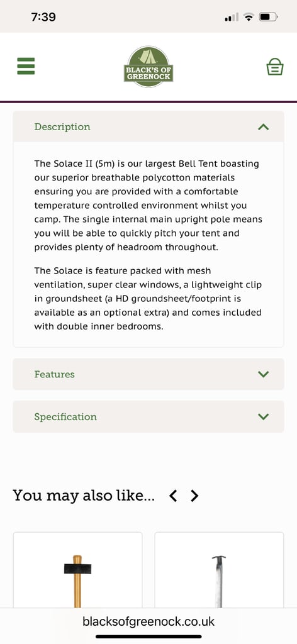The height and width of the screenshot is (644, 297).
Task: Tap the You may also like heading
Action: [84, 496]
